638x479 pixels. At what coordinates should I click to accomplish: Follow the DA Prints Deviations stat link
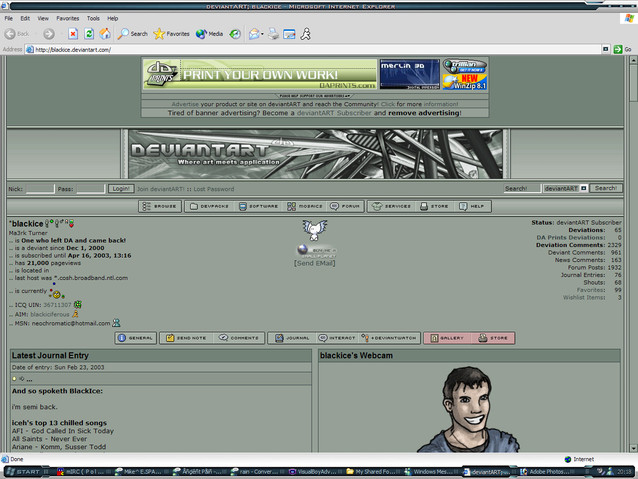click(570, 238)
